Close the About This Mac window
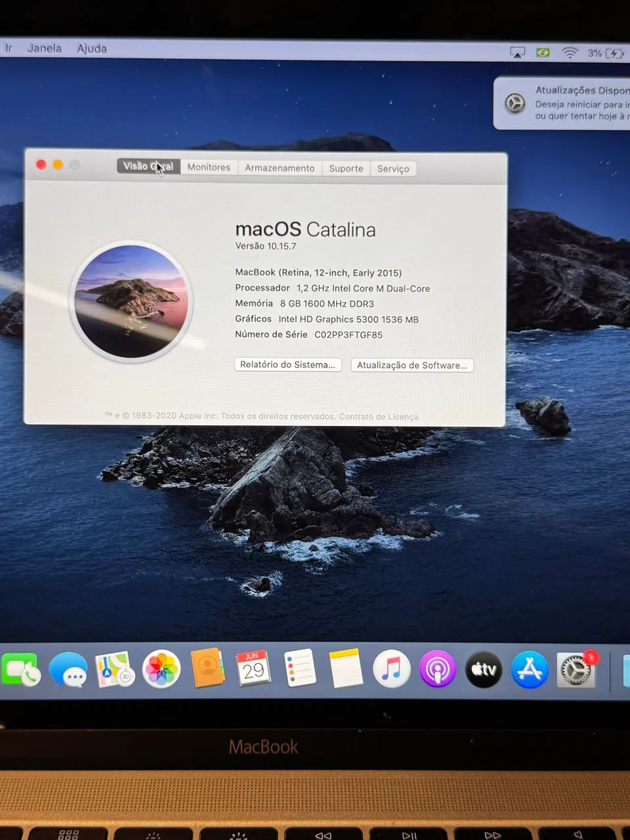This screenshot has height=840, width=630. 41,164
